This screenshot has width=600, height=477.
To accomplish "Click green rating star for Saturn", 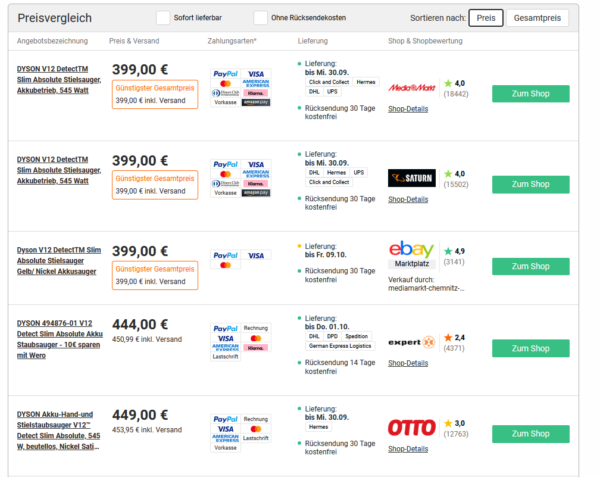I will click(x=448, y=174).
